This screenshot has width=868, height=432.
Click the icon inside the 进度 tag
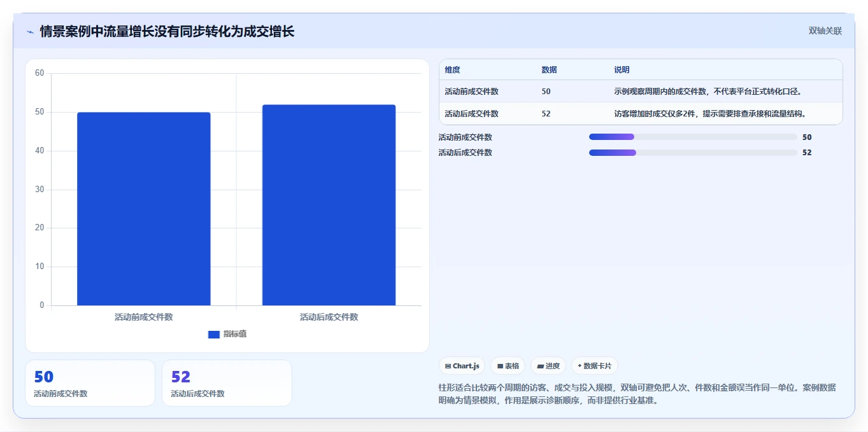(541, 366)
